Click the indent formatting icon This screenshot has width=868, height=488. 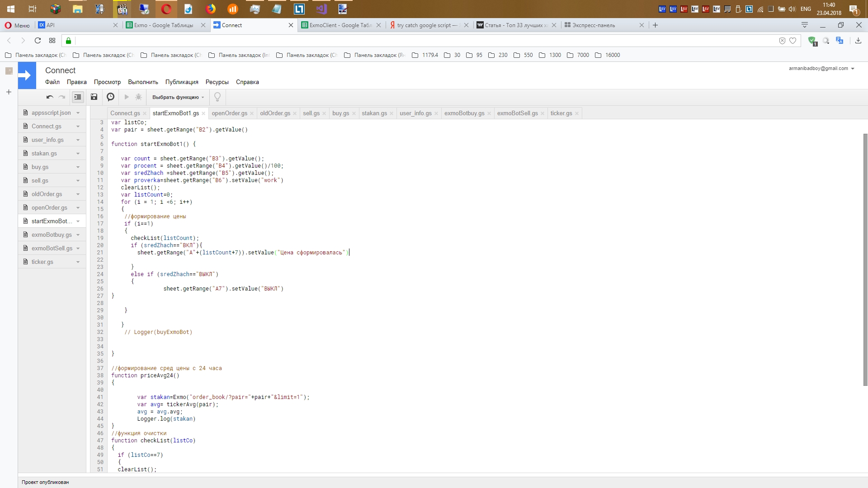[x=78, y=97]
